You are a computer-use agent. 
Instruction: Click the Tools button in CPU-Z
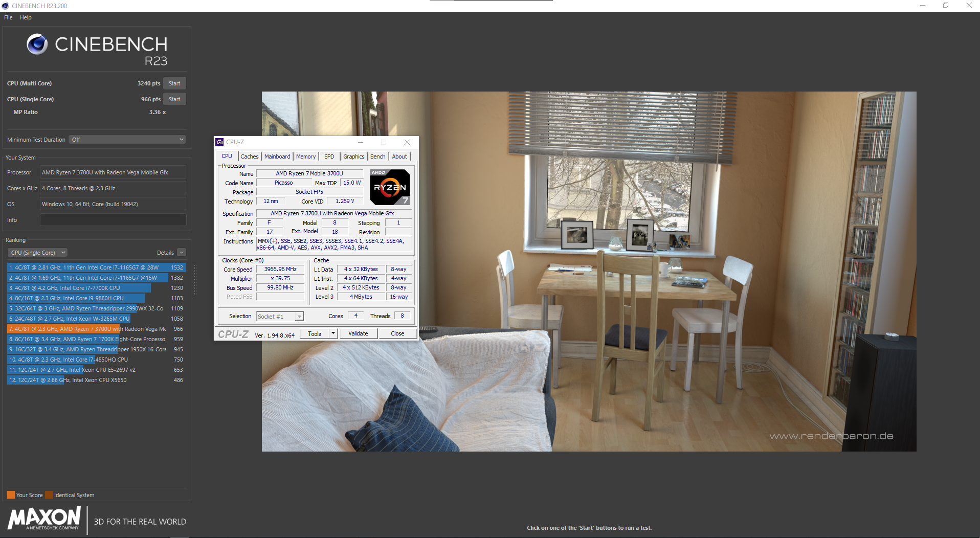click(315, 333)
